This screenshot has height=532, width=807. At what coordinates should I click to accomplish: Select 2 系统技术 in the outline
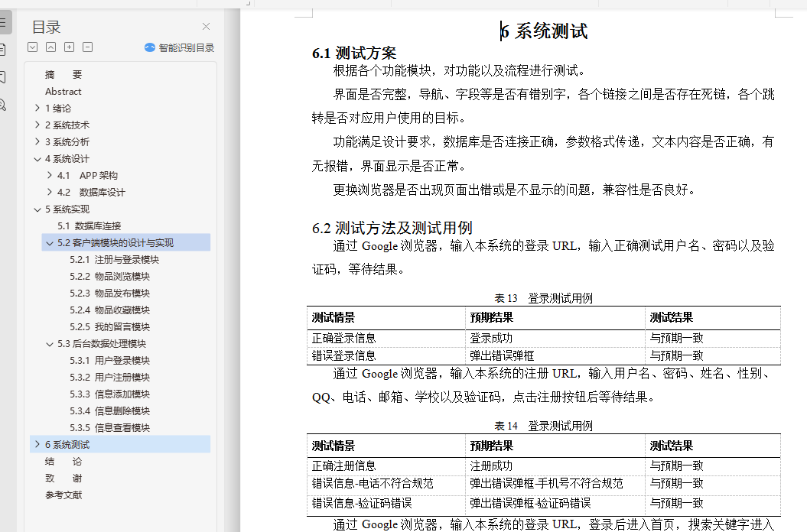pos(67,125)
